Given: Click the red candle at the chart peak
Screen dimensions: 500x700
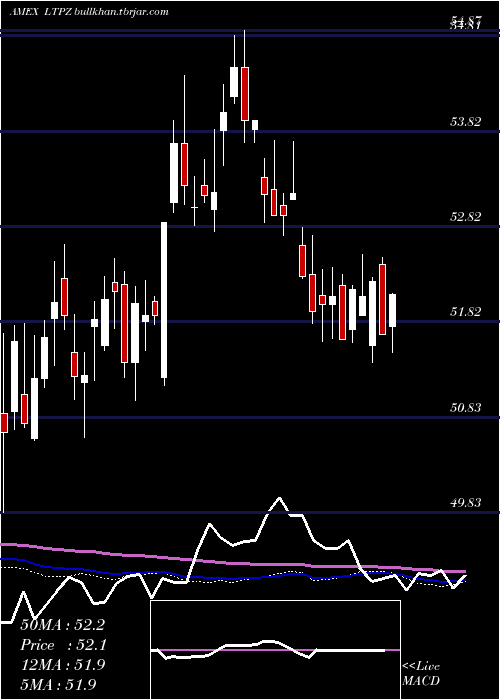Looking at the screenshot, I should (x=245, y=94).
